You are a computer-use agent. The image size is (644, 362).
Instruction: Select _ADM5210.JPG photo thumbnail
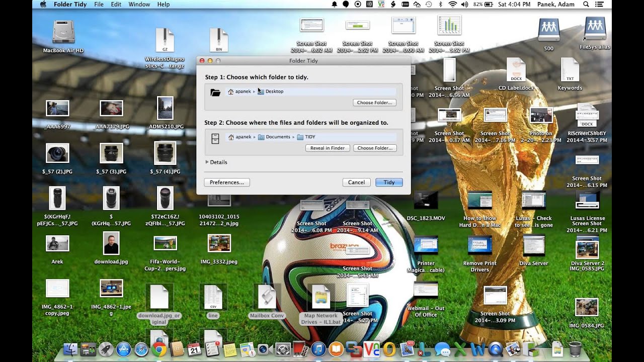165,108
